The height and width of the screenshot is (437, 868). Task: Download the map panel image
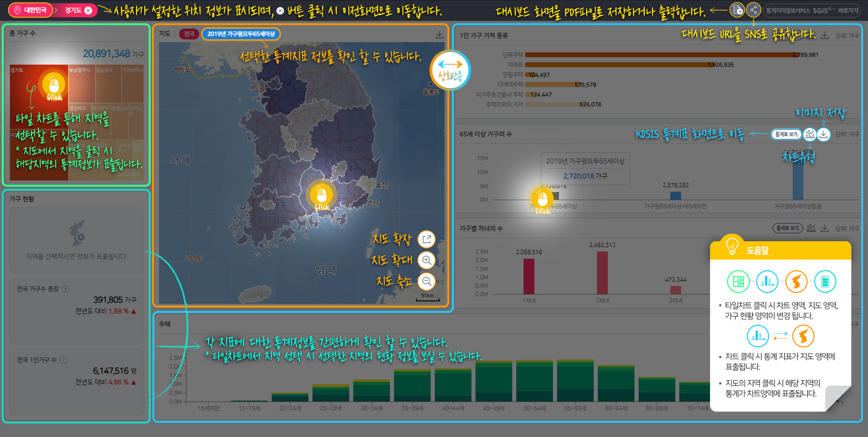[439, 35]
